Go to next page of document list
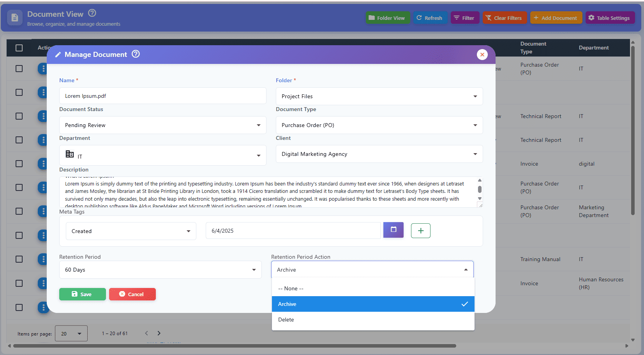 (159, 333)
